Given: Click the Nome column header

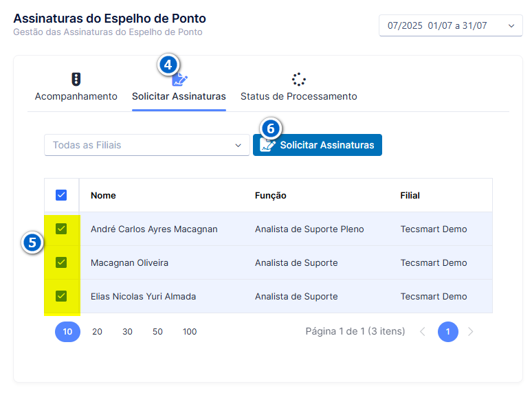Looking at the screenshot, I should [x=103, y=195].
